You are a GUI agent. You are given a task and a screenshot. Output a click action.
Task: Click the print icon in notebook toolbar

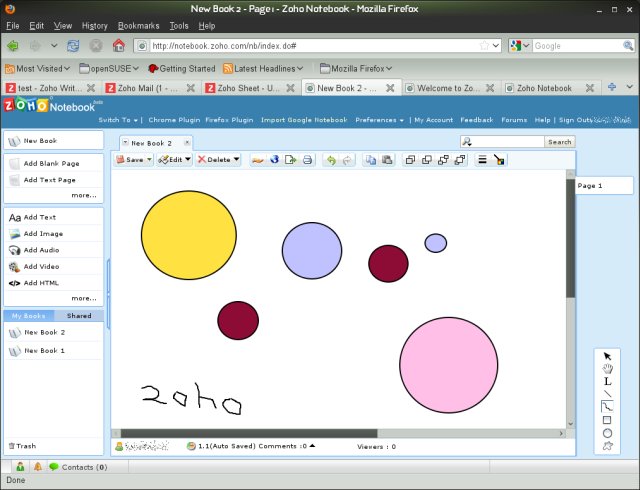tap(308, 160)
